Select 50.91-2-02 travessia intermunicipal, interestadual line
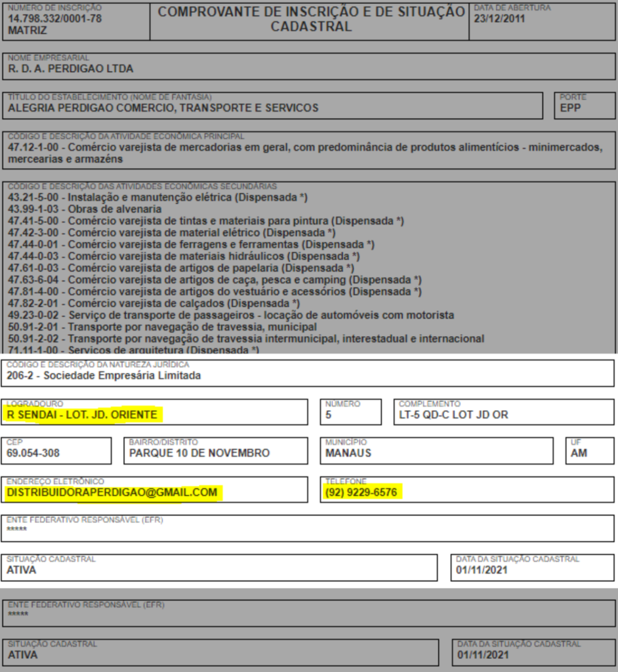Viewport: 618px width, 672px height. tap(246, 339)
